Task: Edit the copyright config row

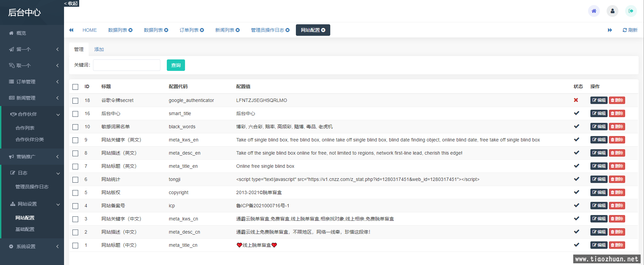Action: coord(599,192)
